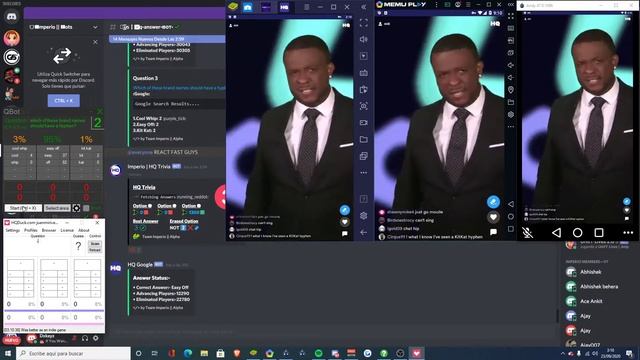
Task: Open QBot settings gear
Action: 76,208
